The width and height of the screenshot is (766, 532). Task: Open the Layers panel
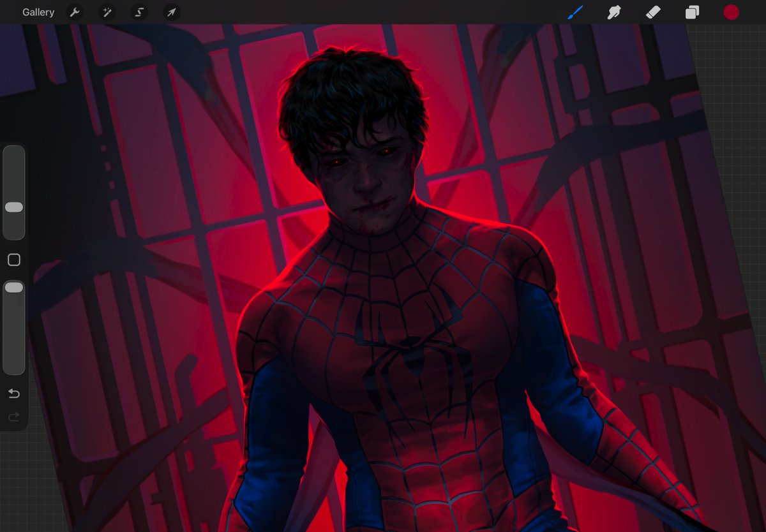pyautogui.click(x=692, y=12)
